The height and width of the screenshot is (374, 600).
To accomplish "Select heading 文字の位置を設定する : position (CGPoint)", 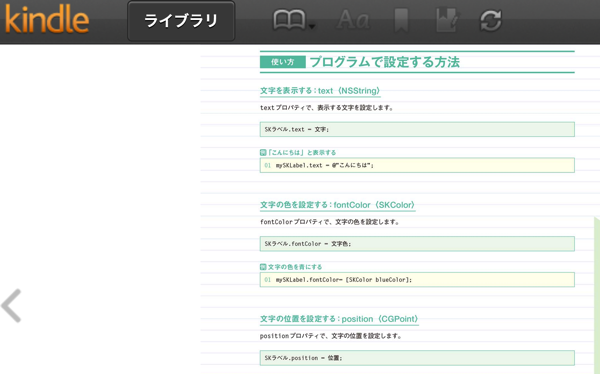I will point(339,319).
